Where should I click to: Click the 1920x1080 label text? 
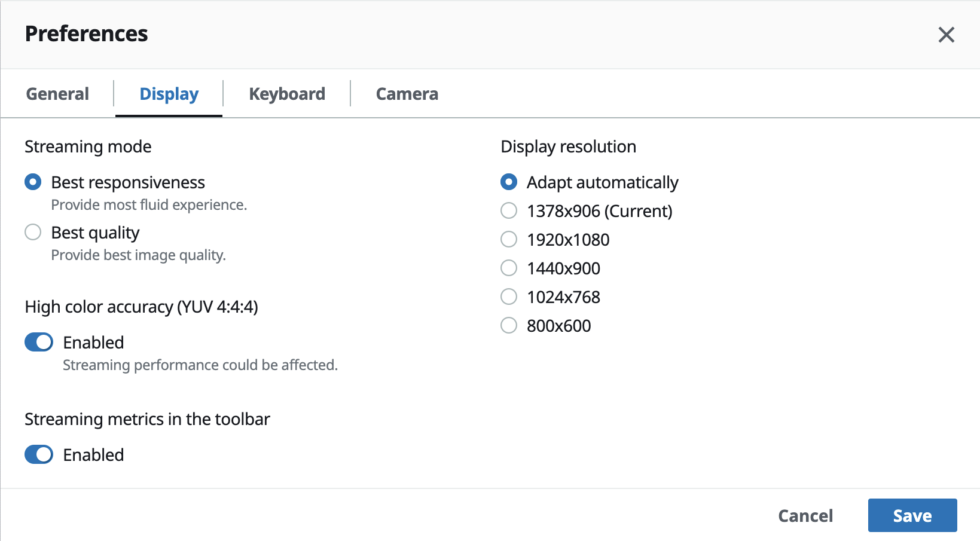pos(567,240)
